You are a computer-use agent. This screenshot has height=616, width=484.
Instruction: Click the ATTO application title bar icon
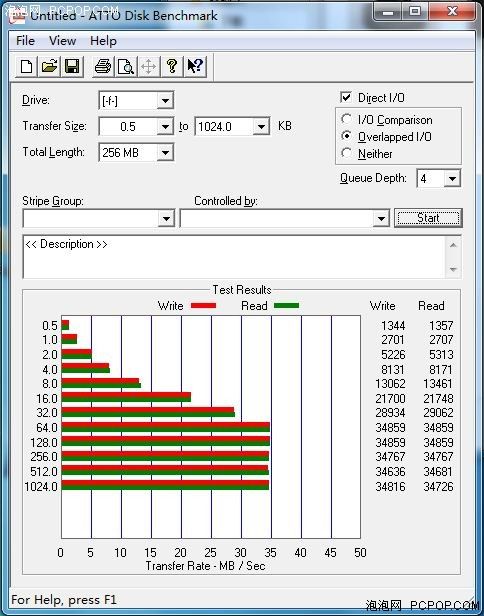click(17, 16)
